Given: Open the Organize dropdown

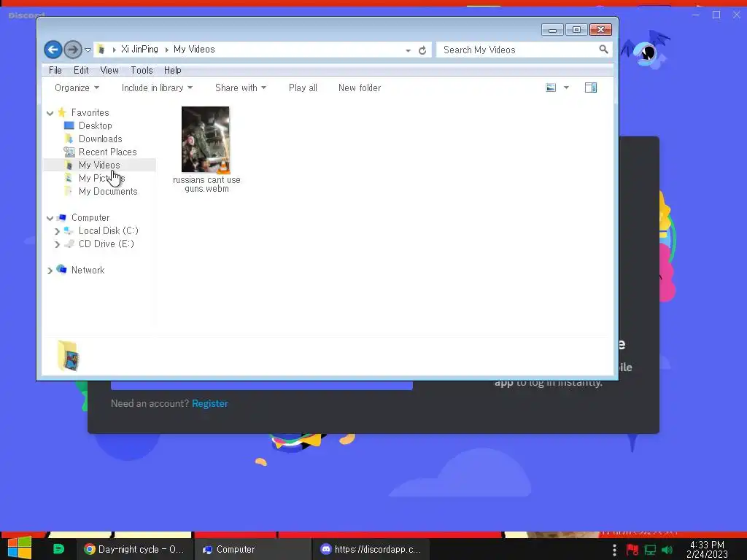Looking at the screenshot, I should (77, 87).
